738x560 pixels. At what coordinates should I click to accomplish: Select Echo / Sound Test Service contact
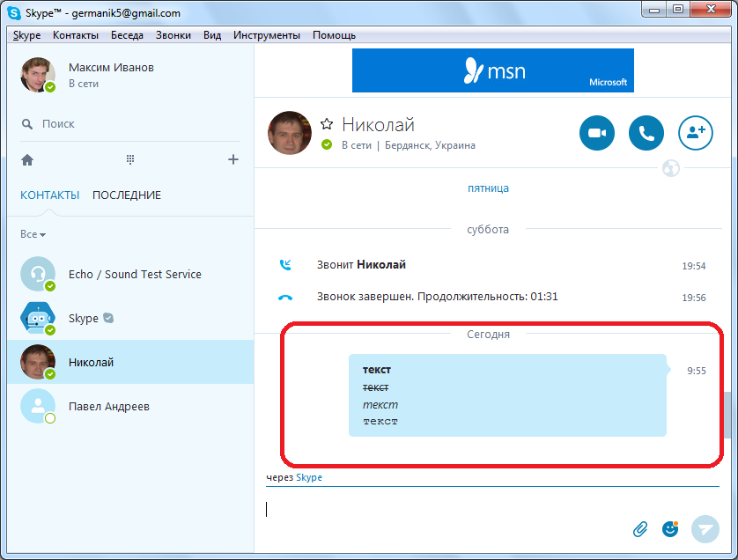point(135,275)
